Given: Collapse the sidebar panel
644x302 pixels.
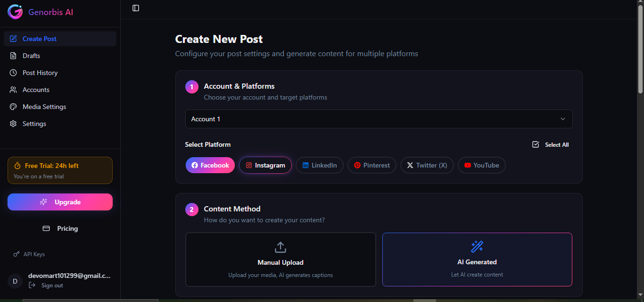Looking at the screenshot, I should (x=136, y=8).
